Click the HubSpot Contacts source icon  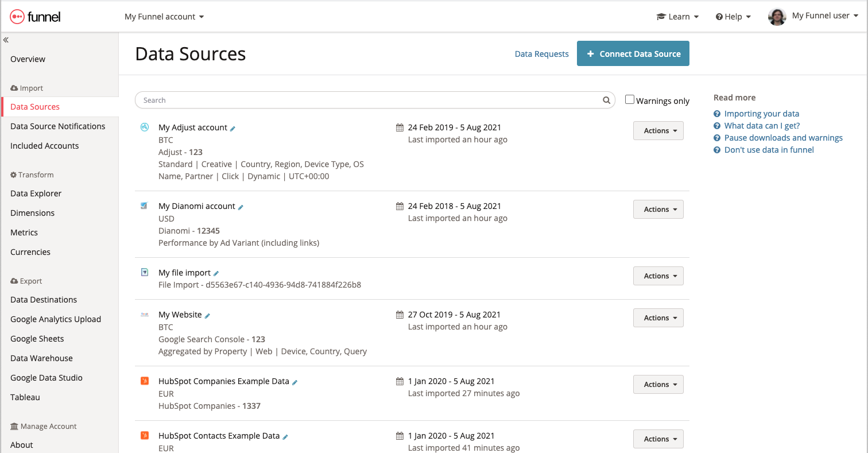(145, 435)
